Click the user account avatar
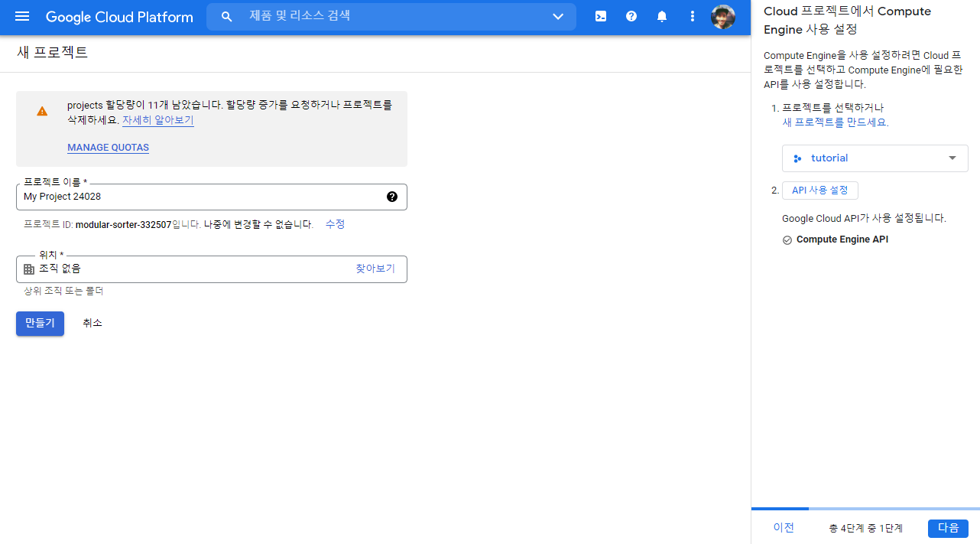Image resolution: width=980 pixels, height=544 pixels. pyautogui.click(x=723, y=17)
